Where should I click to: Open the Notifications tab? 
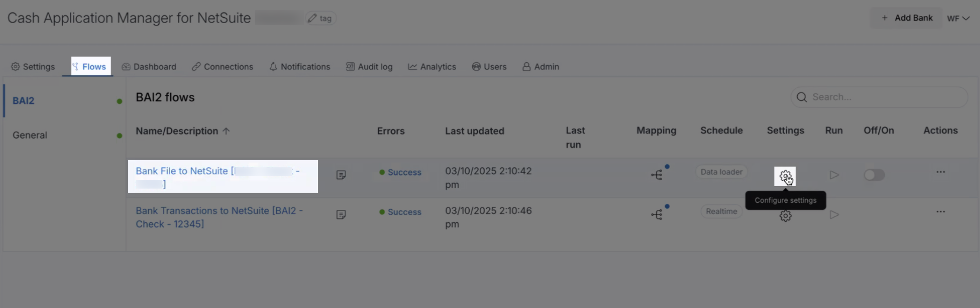click(x=300, y=67)
